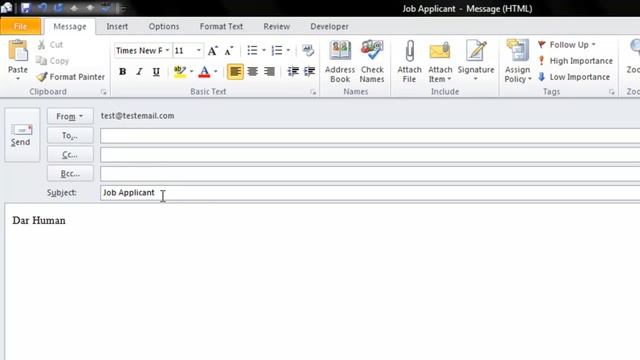Open the From account dropdown
Screen dimensions: 640x360
coord(70,116)
